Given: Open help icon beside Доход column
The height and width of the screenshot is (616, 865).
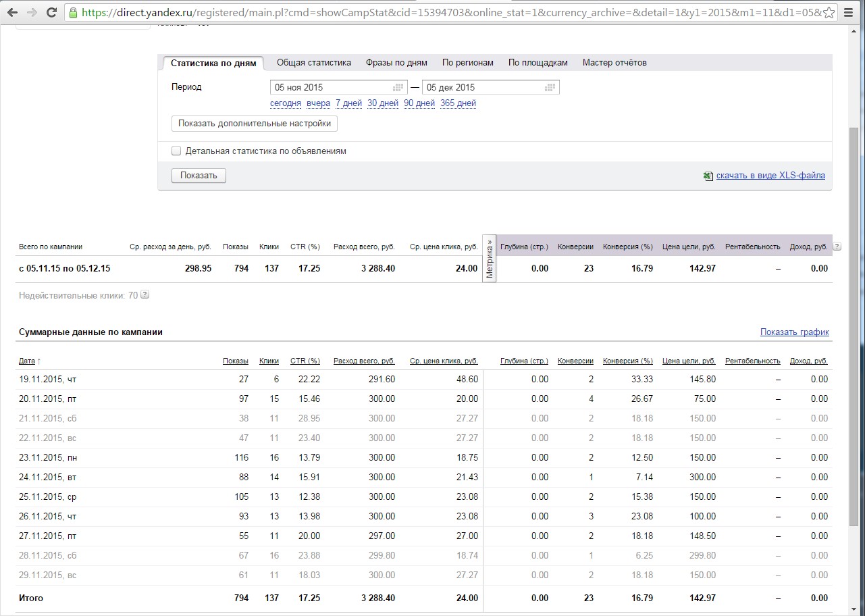Looking at the screenshot, I should point(837,247).
